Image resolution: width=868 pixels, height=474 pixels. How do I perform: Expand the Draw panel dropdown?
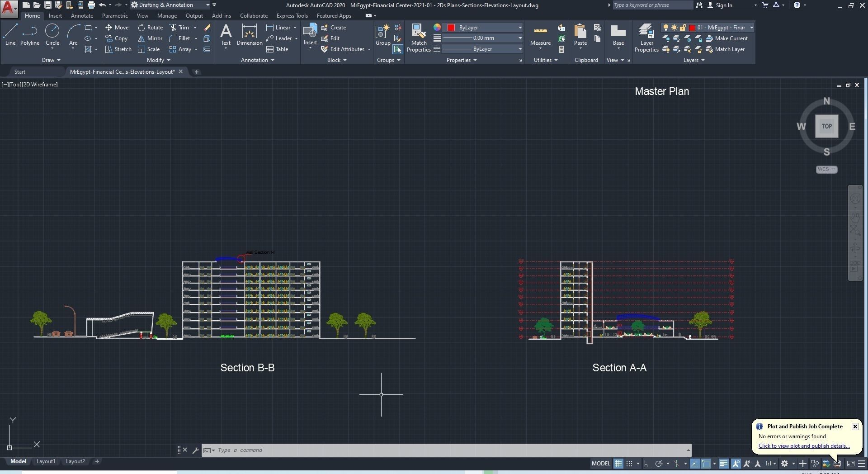coord(51,60)
